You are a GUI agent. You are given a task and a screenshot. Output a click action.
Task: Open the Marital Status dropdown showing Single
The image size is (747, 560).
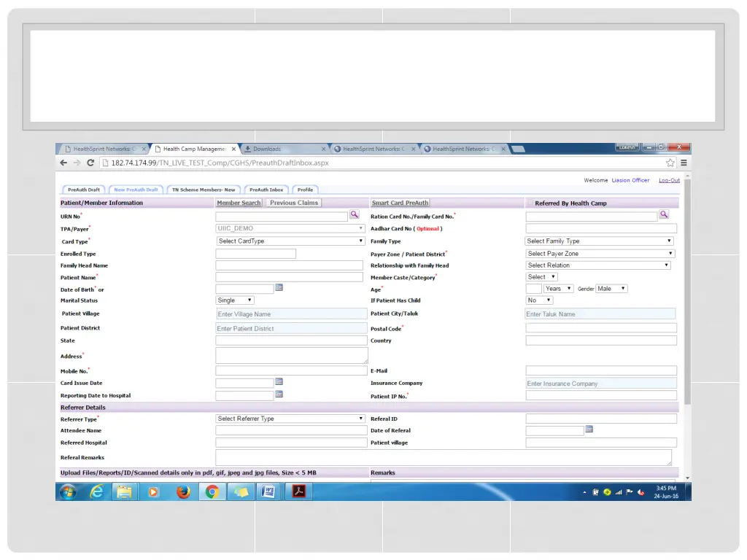pyautogui.click(x=235, y=300)
